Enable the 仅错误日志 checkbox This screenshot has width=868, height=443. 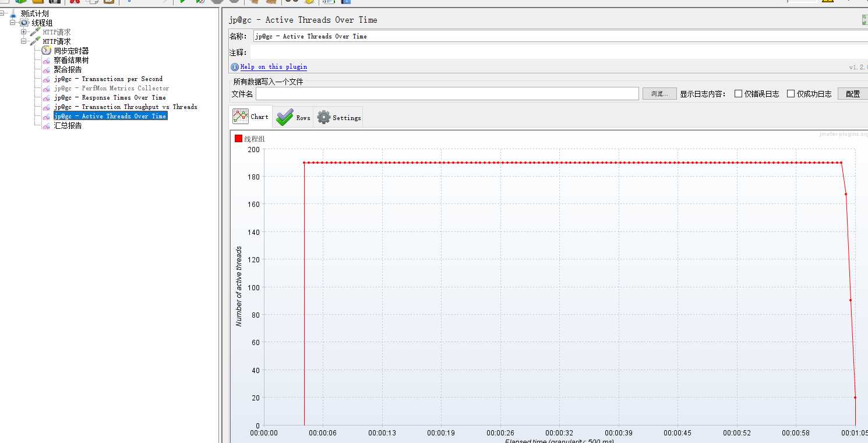click(738, 94)
